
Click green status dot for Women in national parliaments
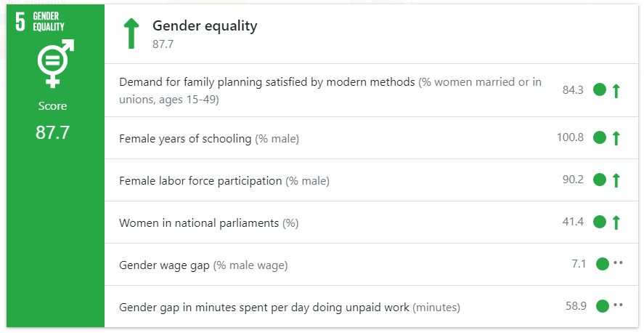pyautogui.click(x=600, y=222)
